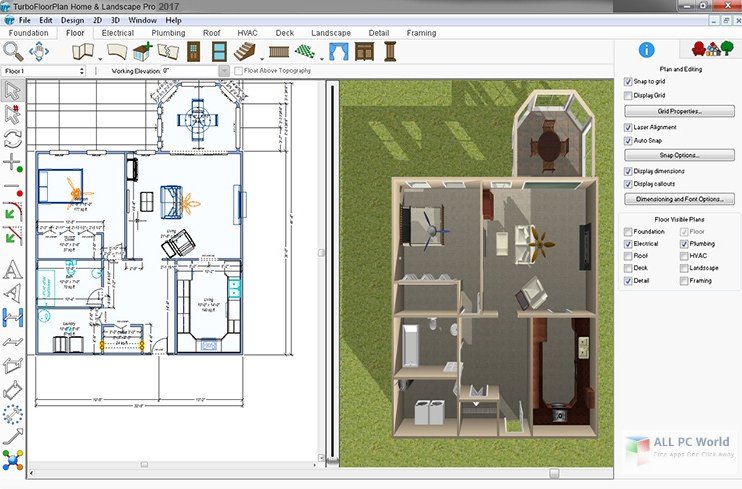
Task: Pick the multi-select arrow tool
Action: 12,115
